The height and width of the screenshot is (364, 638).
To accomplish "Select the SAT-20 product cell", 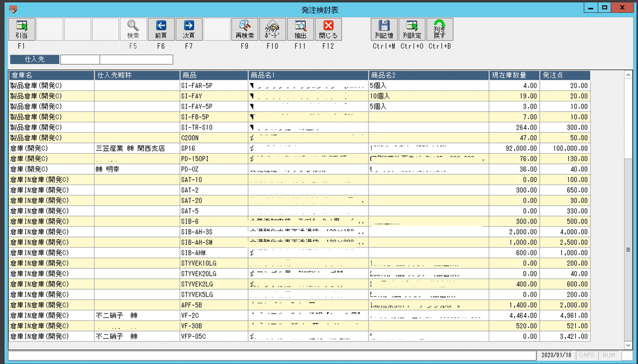I will point(214,200).
